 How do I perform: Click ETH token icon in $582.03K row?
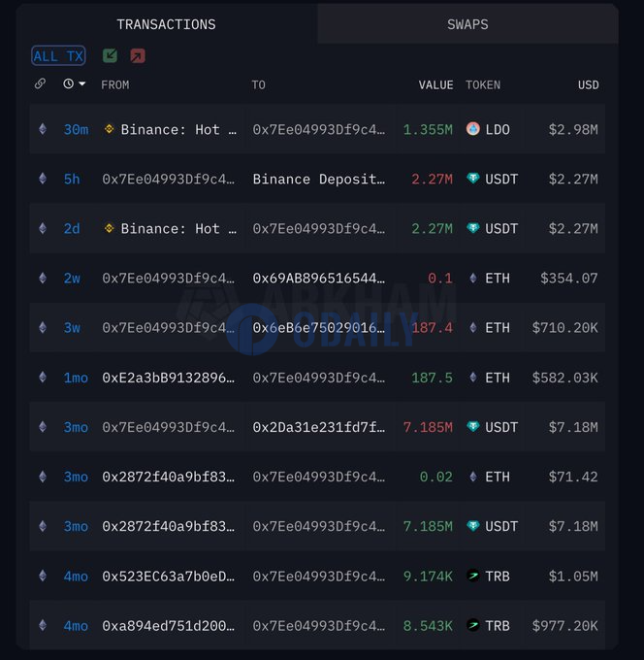[x=473, y=378]
